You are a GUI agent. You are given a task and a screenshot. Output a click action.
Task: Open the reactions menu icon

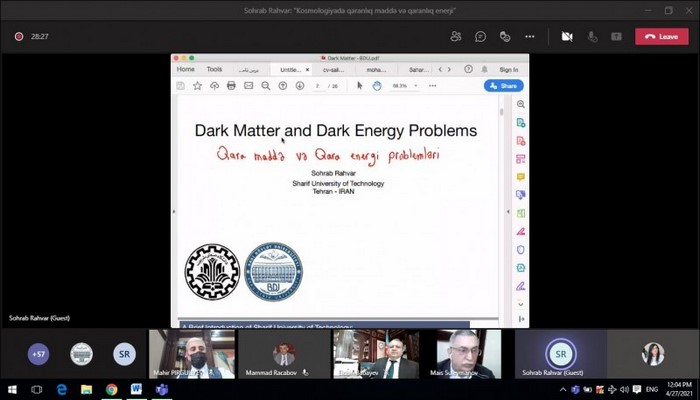(505, 36)
